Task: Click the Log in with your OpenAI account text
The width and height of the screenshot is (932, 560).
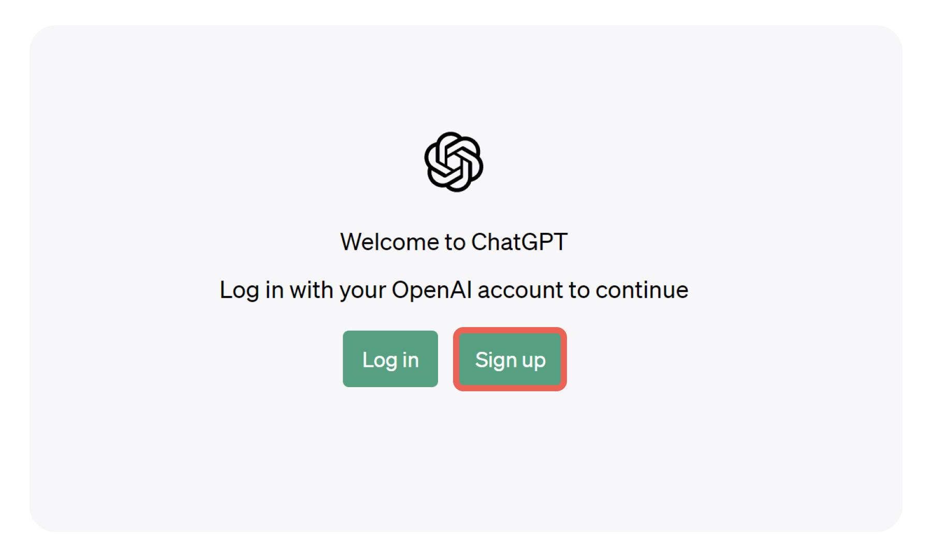Action: pos(454,290)
